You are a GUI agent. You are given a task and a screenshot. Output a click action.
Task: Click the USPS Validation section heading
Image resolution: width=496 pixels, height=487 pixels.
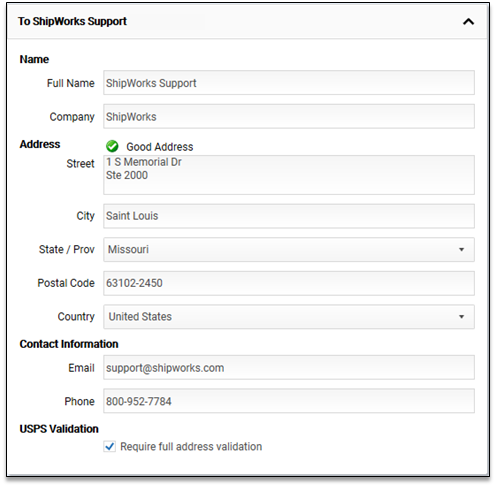point(59,429)
